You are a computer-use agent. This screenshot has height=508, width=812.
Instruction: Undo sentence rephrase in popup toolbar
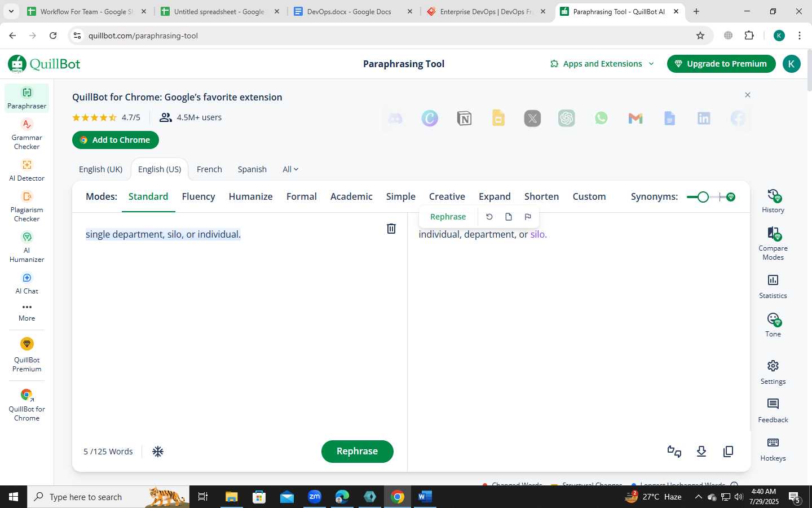(x=489, y=217)
